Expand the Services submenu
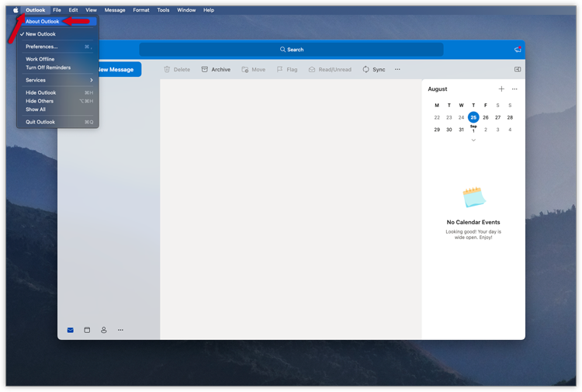Image resolution: width=582 pixels, height=392 pixels. [58, 80]
